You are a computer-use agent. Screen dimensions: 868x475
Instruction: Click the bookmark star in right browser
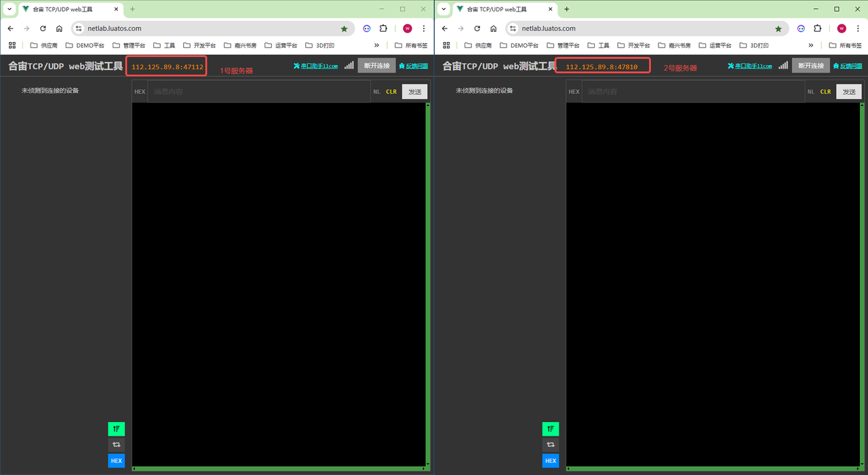point(778,28)
